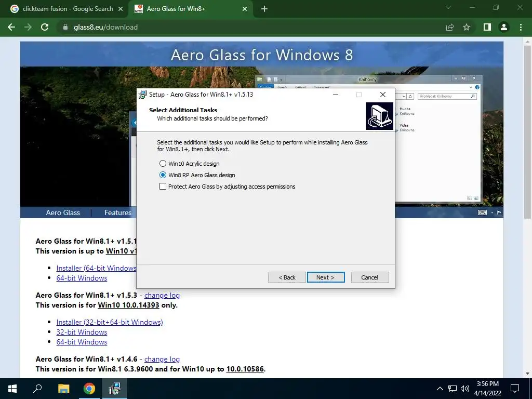Image resolution: width=532 pixels, height=399 pixels.
Task: Open Installer (64-bit Windows) link for v1.5.13
Action: coord(96,268)
